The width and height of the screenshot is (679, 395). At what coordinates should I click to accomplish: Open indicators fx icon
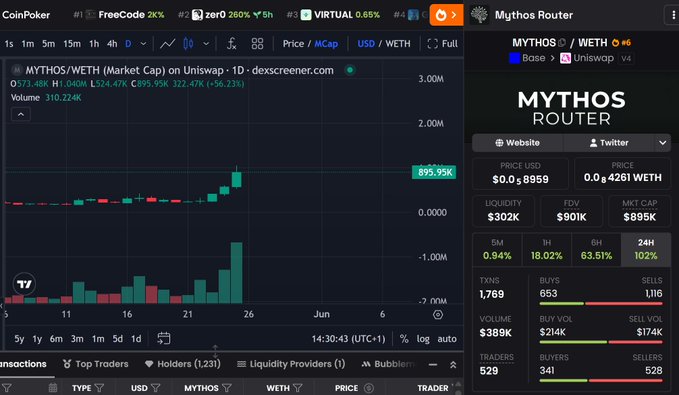click(x=232, y=44)
